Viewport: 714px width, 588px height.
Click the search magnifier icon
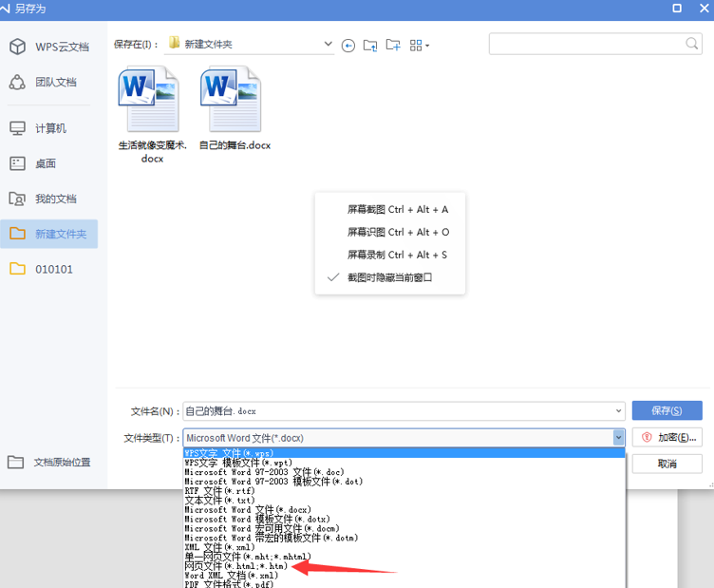pyautogui.click(x=691, y=44)
